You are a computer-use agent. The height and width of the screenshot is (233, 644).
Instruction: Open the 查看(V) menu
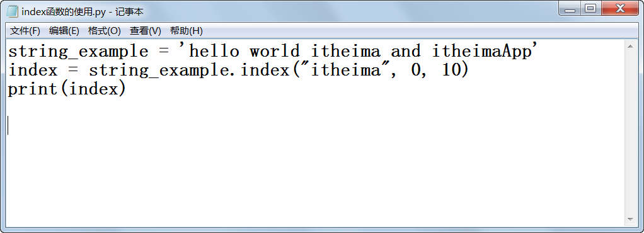click(146, 31)
